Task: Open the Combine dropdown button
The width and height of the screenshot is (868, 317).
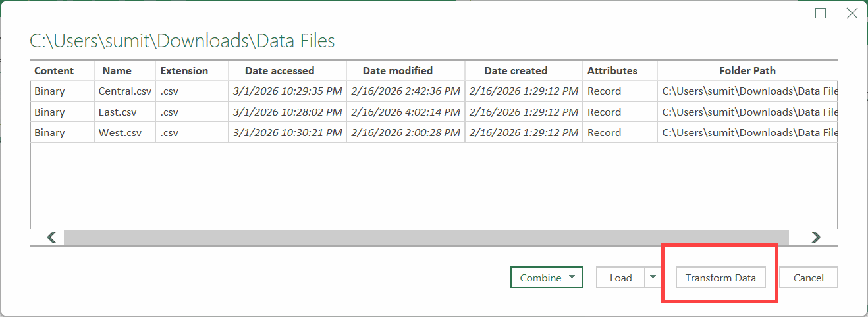Action: point(547,278)
